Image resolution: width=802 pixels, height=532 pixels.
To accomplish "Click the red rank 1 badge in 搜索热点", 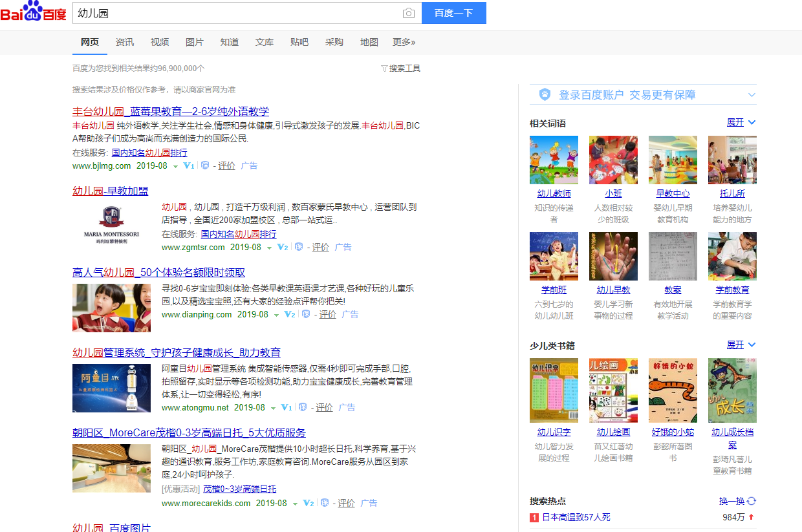I will [x=534, y=518].
